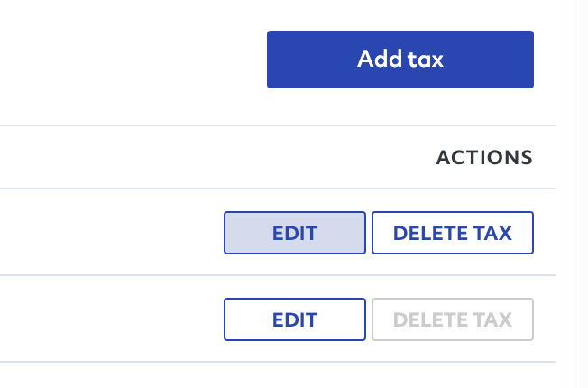Click the Add tax button above the table
This screenshot has width=588, height=388.
pyautogui.click(x=400, y=60)
